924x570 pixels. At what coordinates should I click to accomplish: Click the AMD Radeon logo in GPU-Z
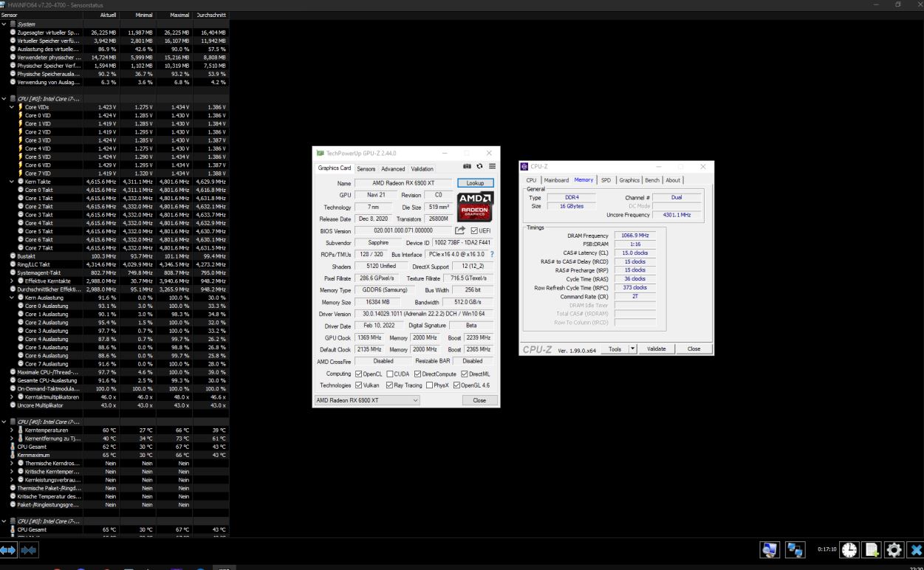click(476, 205)
